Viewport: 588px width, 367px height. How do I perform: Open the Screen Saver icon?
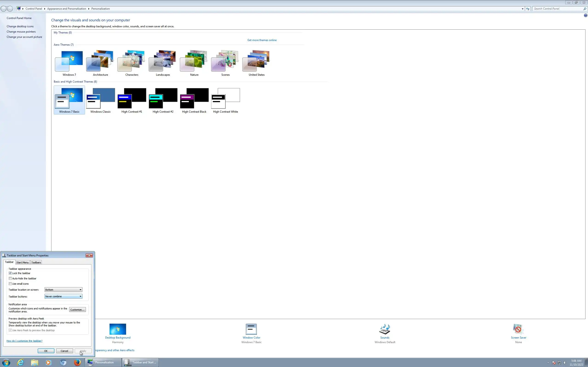(x=518, y=329)
